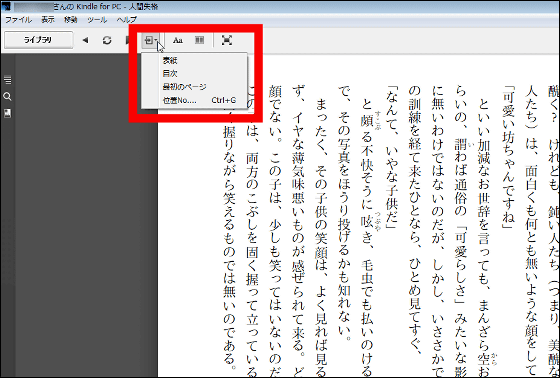Open the 移動 menu
This screenshot has height=378, width=560.
point(70,20)
